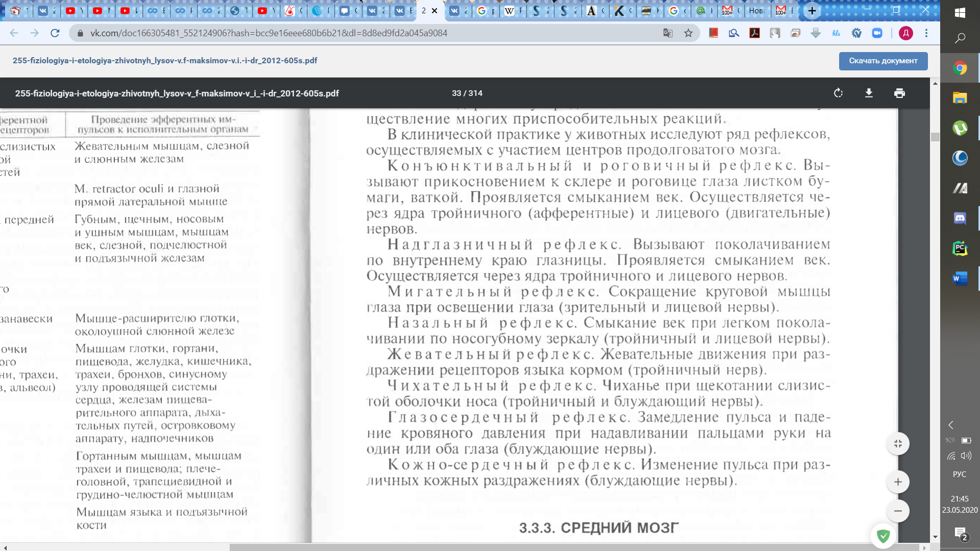This screenshot has height=551, width=980.
Task: Open Chrome three-dot menu
Action: point(926,33)
